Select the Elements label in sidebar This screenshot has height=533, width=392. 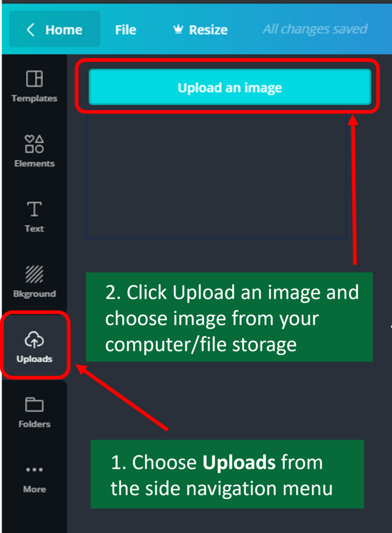pos(34,163)
